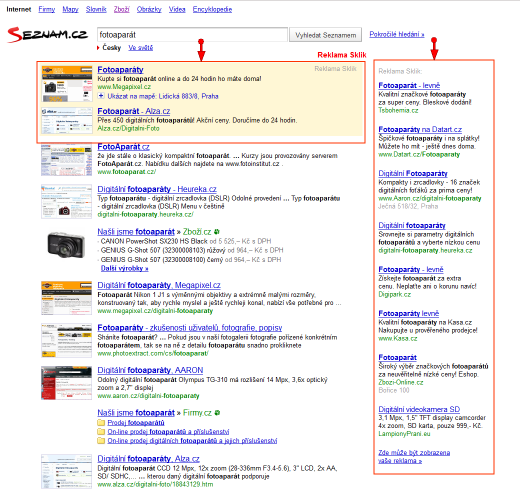Expand Další výrobky link
The height and width of the screenshot is (496, 520).
[x=125, y=268]
